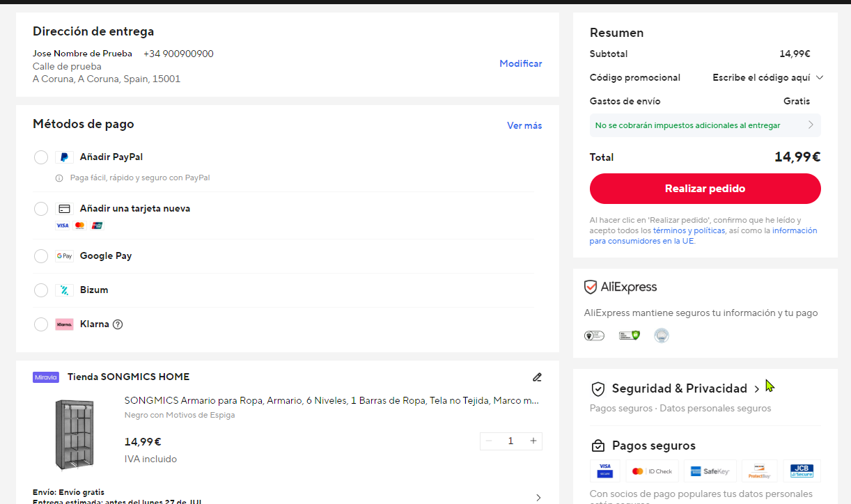Viewport: 851px width, 504px height.
Task: Click the American Express SafeKey badge
Action: [710, 471]
